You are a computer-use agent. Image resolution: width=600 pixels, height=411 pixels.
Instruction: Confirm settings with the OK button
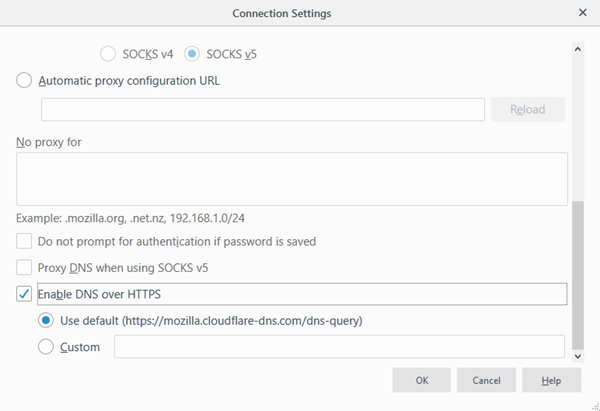pos(421,380)
